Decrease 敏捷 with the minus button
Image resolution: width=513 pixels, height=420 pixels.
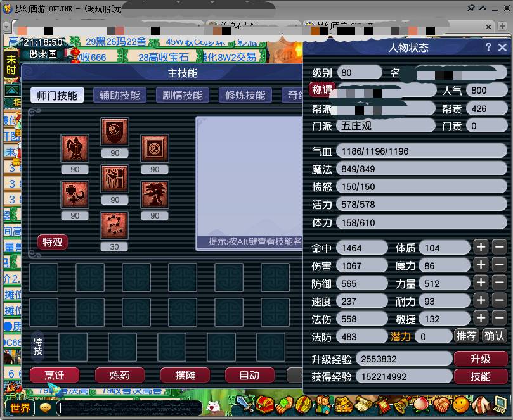[x=500, y=318]
